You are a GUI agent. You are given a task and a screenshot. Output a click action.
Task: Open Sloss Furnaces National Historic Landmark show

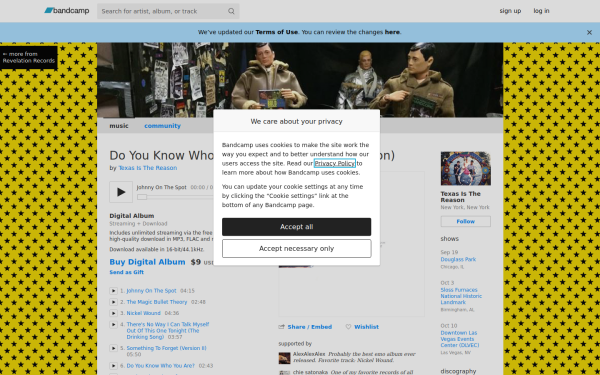[461, 296]
